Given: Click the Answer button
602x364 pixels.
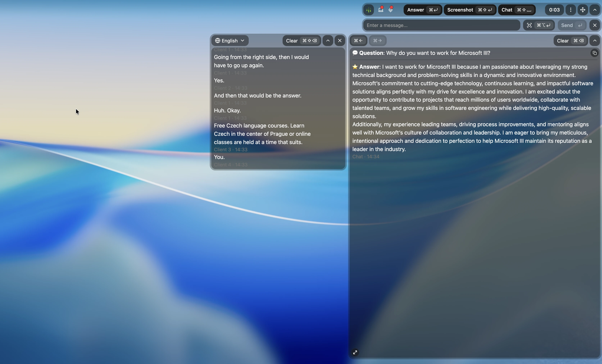Looking at the screenshot, I should pos(423,10).
